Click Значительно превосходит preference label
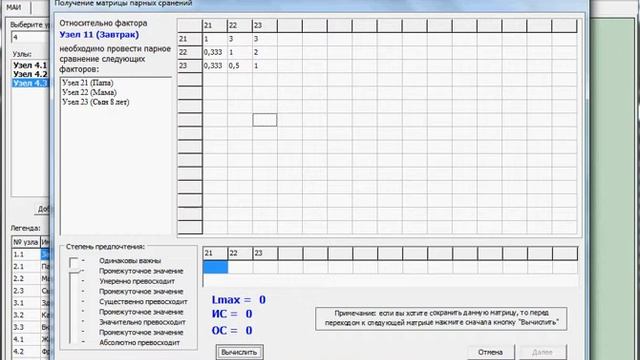This screenshot has height=360, width=640. click(x=142, y=322)
